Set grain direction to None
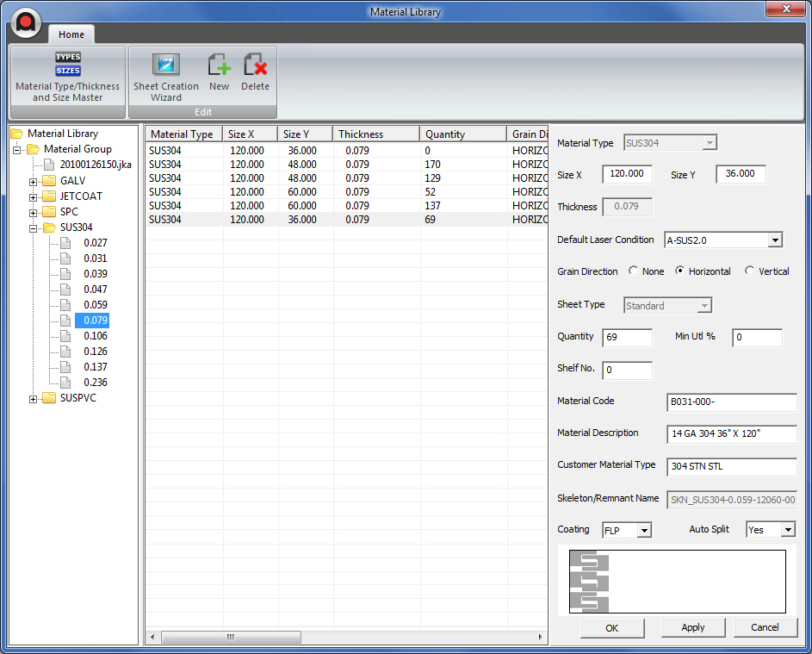The image size is (812, 654). pos(634,271)
